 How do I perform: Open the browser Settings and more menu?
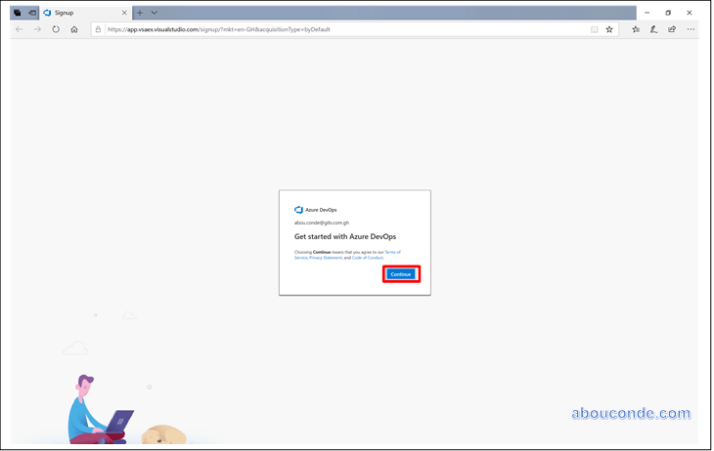[690, 29]
